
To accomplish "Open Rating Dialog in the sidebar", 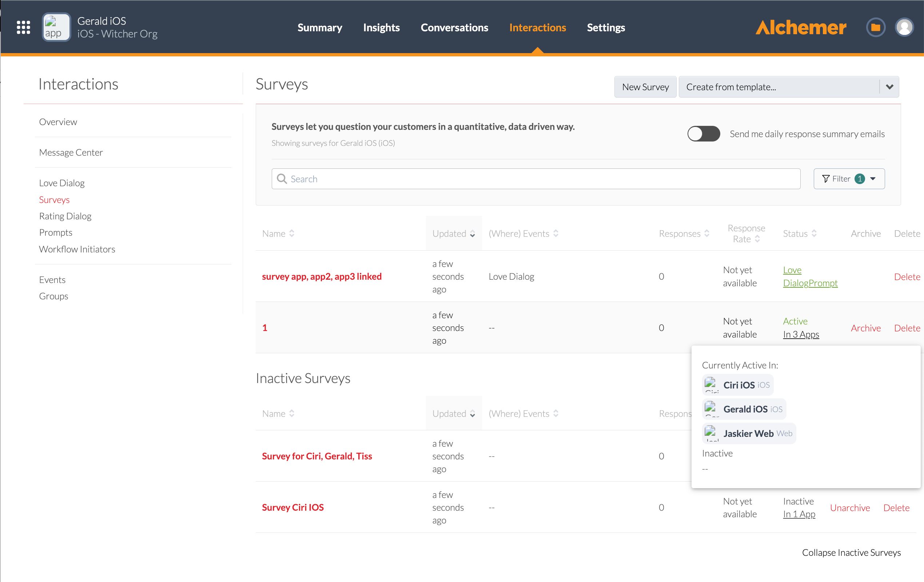I will coord(65,216).
